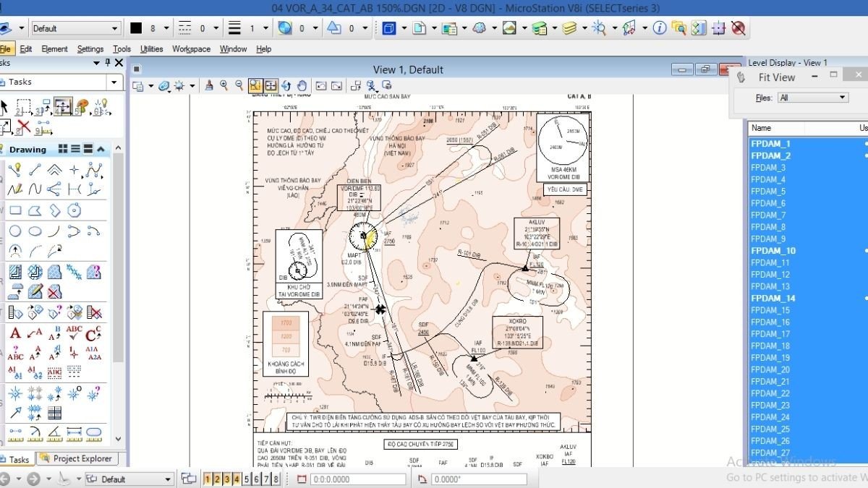The image size is (868, 488).
Task: Select the Place Regular Polygon tool
Action: (74, 210)
